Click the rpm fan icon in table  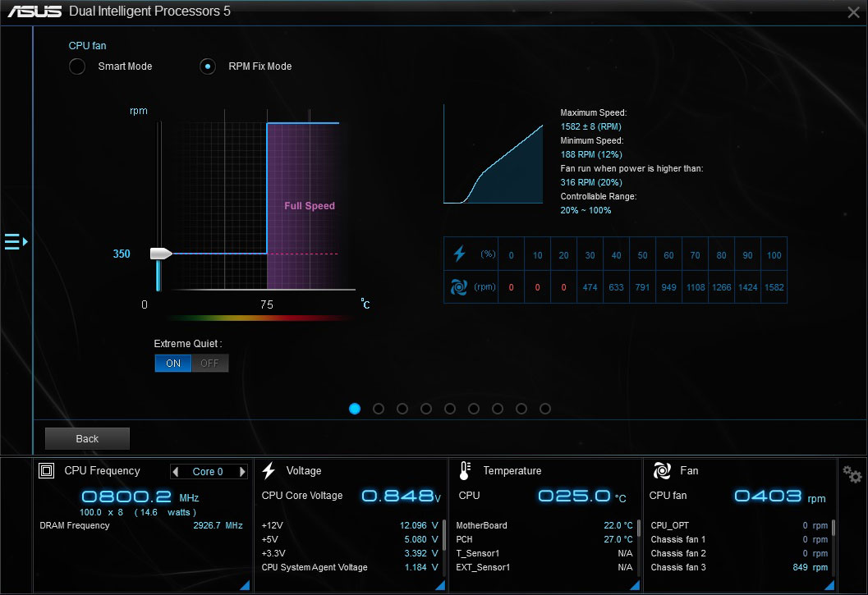[459, 286]
